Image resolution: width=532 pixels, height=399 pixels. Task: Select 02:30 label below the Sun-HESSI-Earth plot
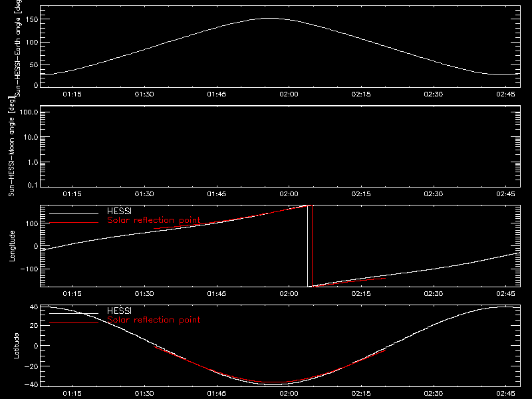(x=434, y=94)
